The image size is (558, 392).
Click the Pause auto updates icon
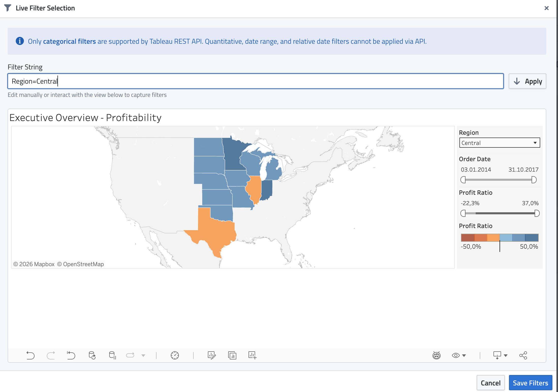112,355
